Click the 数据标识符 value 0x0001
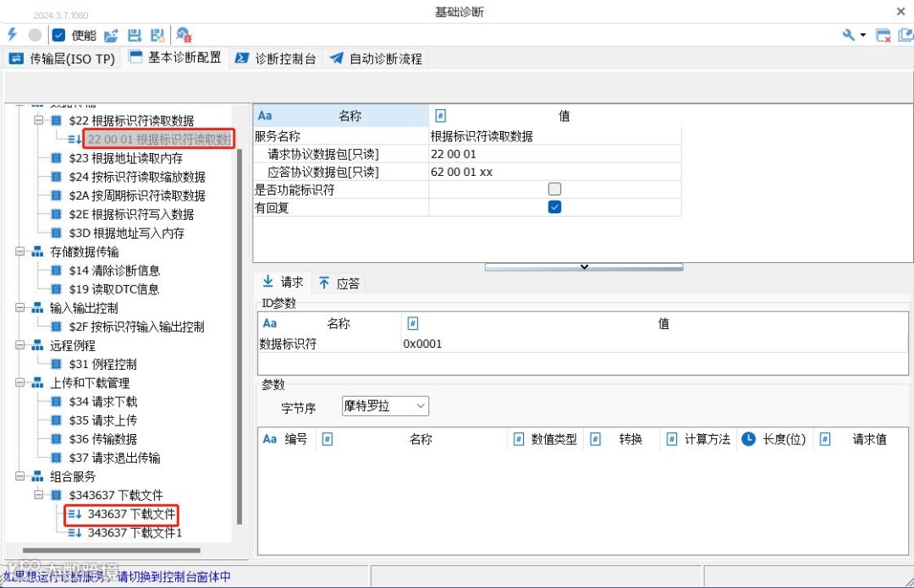914x588 pixels. click(x=422, y=343)
